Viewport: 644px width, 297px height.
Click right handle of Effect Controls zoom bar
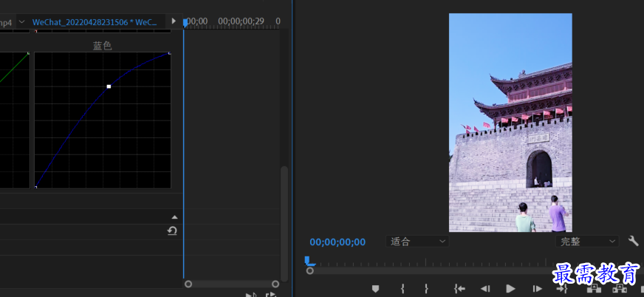point(275,284)
